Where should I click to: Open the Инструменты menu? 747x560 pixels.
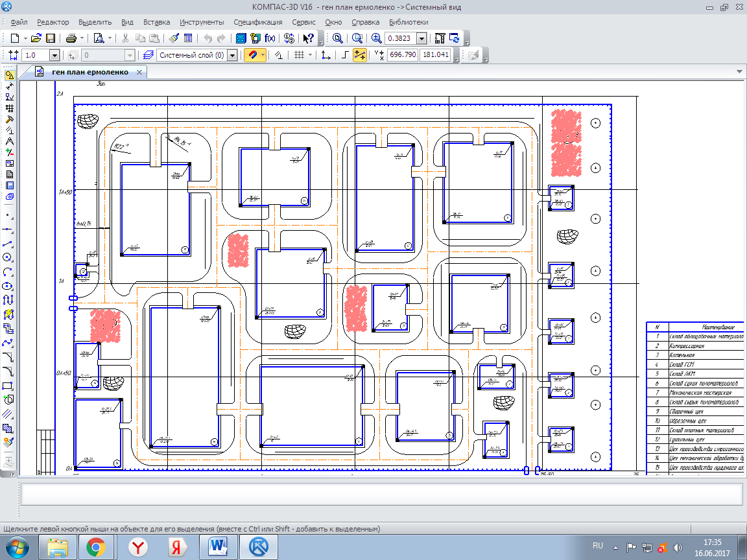pyautogui.click(x=202, y=22)
